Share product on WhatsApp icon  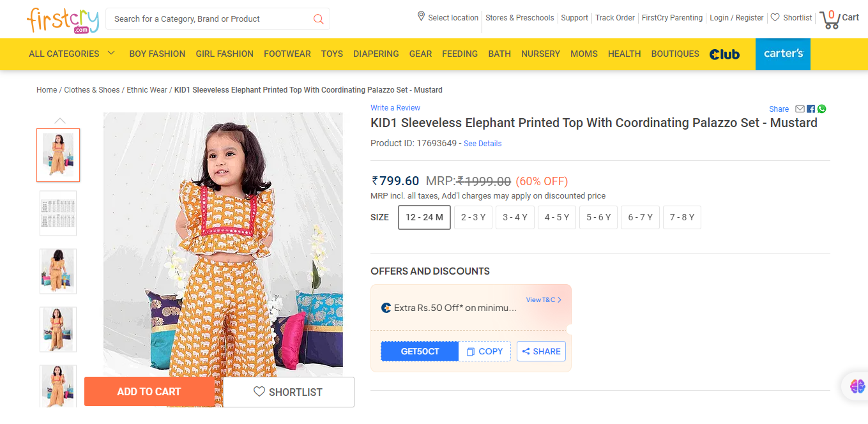(821, 109)
